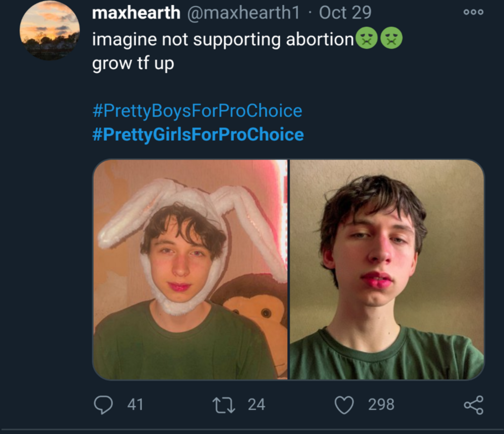Click the 'grow tf up' text line
Viewport: 504px width, 434px height.
[x=133, y=64]
